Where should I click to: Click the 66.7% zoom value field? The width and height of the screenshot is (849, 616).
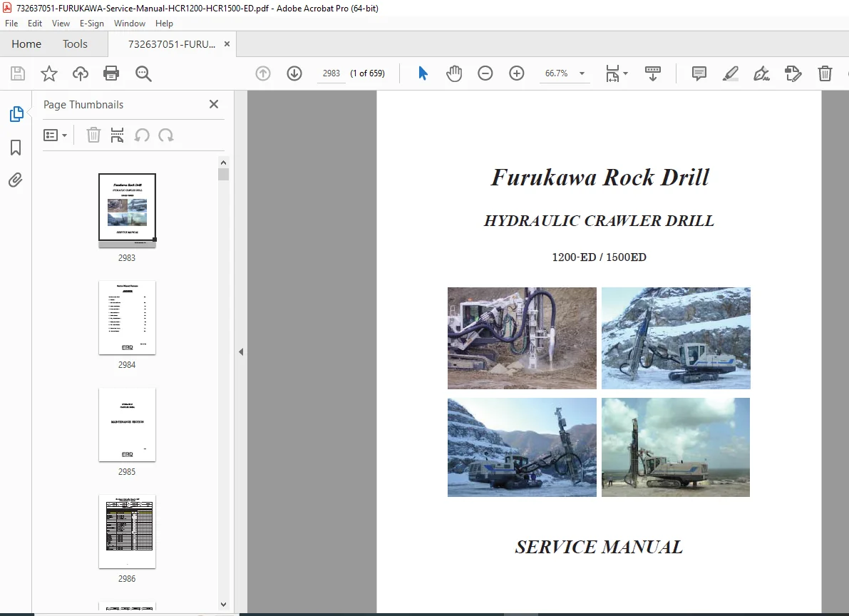click(556, 73)
